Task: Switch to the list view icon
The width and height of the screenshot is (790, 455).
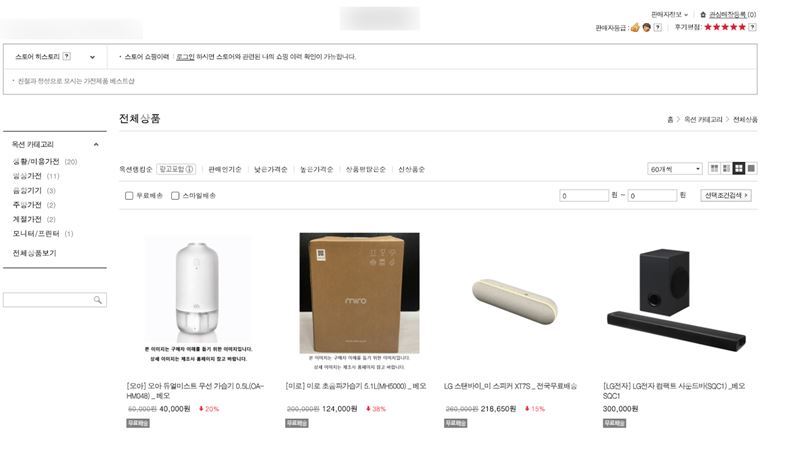Action: (x=726, y=168)
